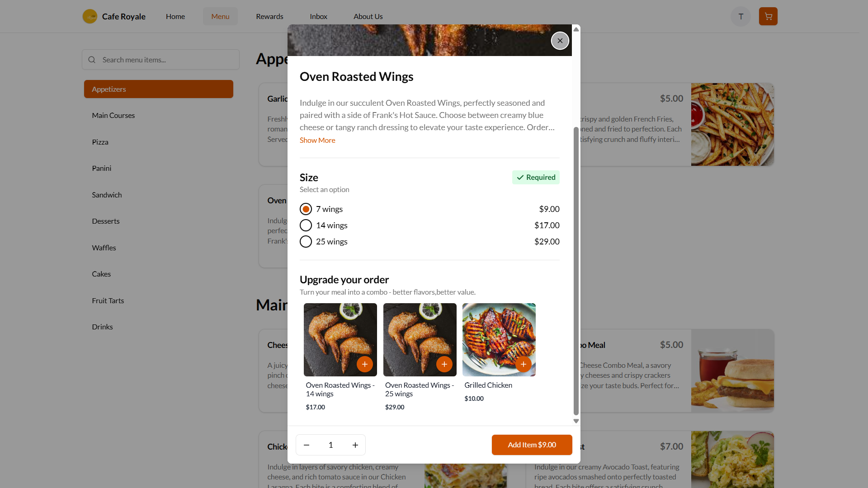This screenshot has height=488, width=868.
Task: Select the 7 wings size option
Action: click(x=306, y=209)
